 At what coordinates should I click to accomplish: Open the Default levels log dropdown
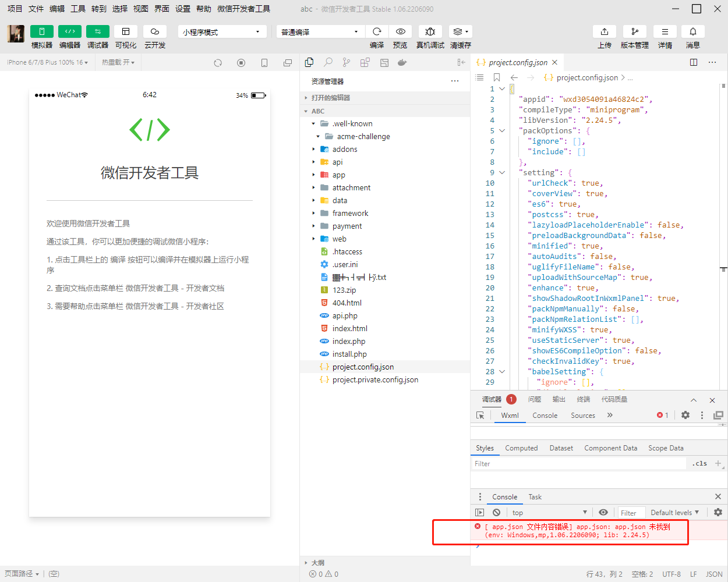[674, 513]
